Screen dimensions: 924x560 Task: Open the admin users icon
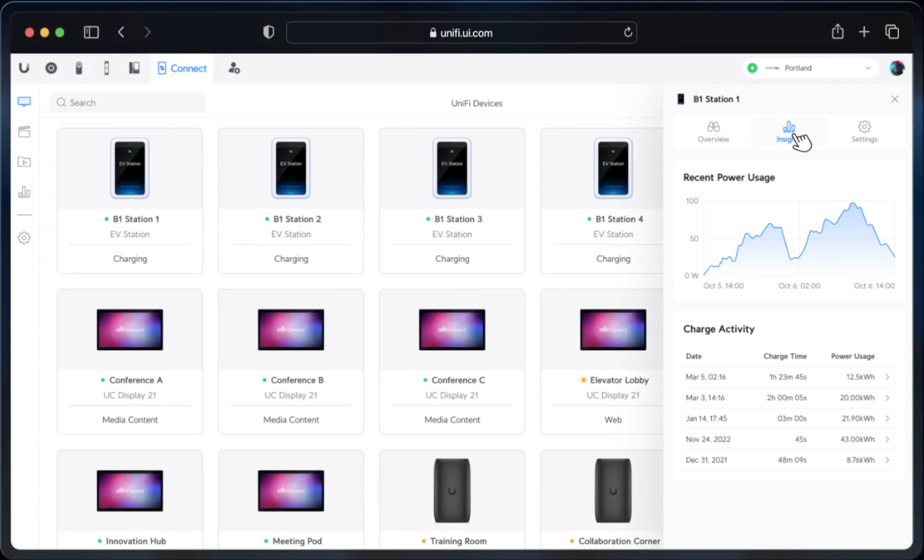coord(234,68)
